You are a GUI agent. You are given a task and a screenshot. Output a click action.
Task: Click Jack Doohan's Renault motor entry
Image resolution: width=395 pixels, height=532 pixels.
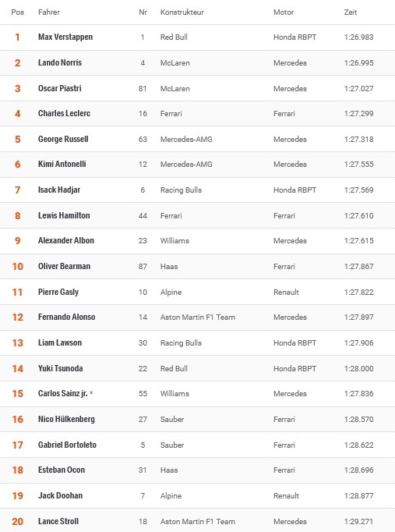[x=286, y=495]
